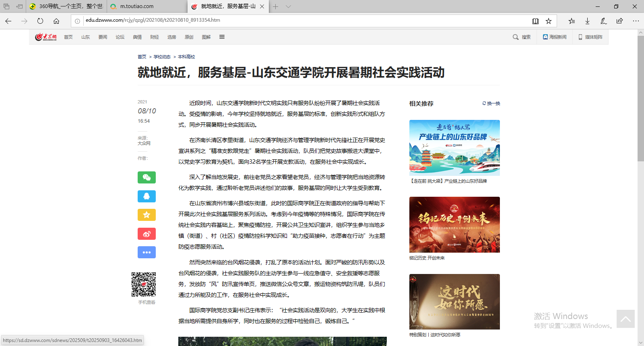Open more sharing options ellipsis icon

coord(147,252)
